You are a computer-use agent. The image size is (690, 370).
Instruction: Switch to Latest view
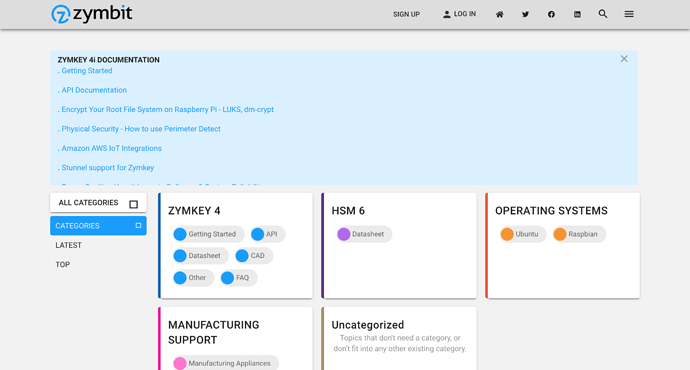[x=69, y=245]
